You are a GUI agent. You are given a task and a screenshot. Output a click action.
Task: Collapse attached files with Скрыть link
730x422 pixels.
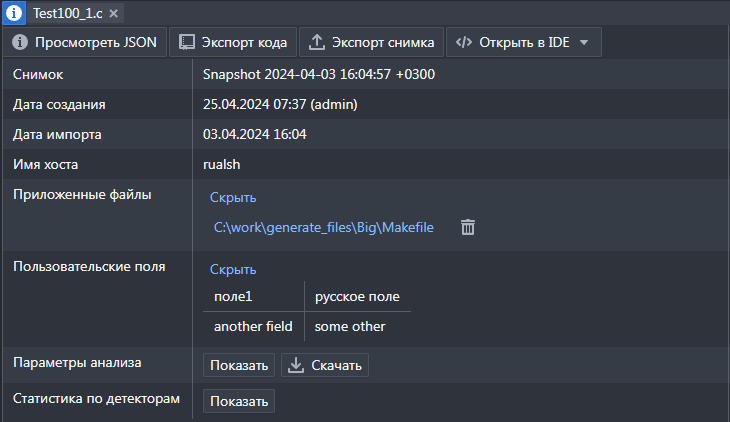pos(233,197)
